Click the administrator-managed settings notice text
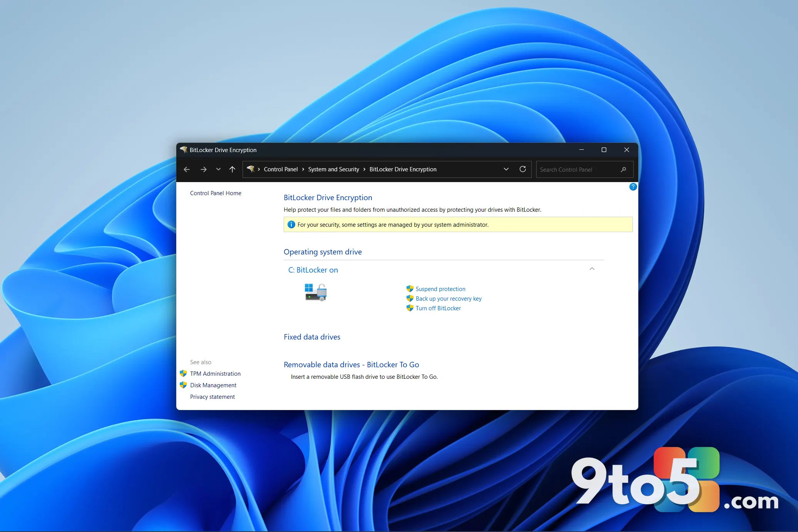Viewport: 798px width, 532px height. [393, 225]
